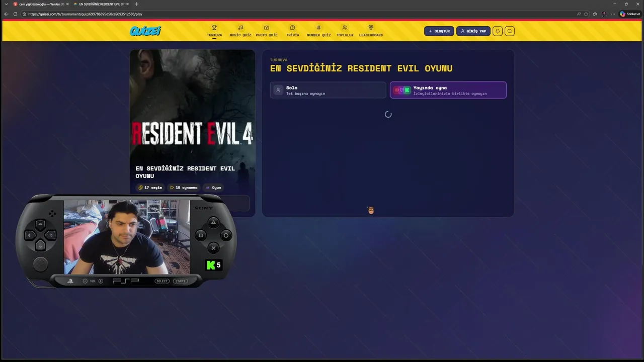644x362 pixels.
Task: Open a new browser tab
Action: point(136,4)
